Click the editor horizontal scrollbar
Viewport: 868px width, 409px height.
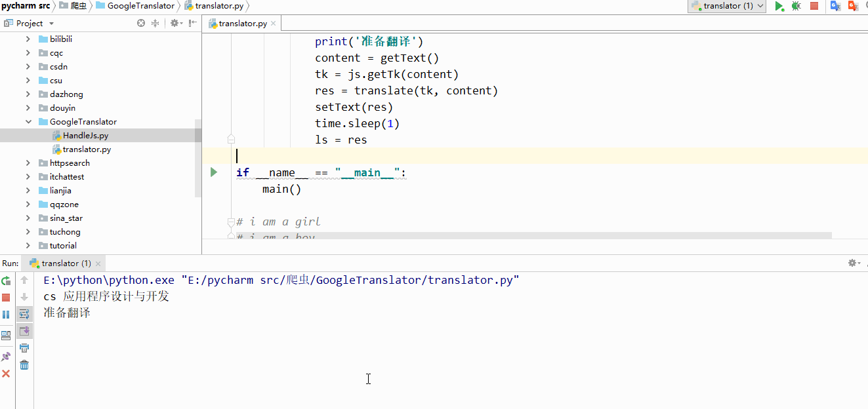533,235
